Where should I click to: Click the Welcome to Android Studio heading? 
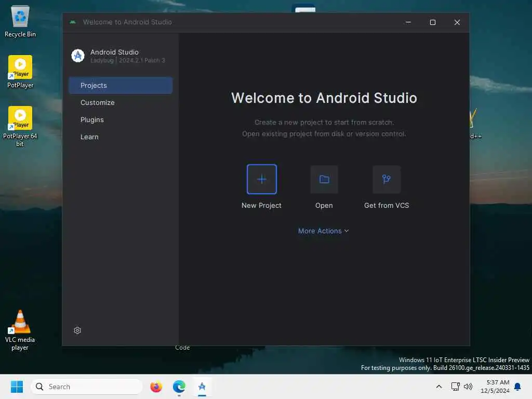pyautogui.click(x=324, y=98)
